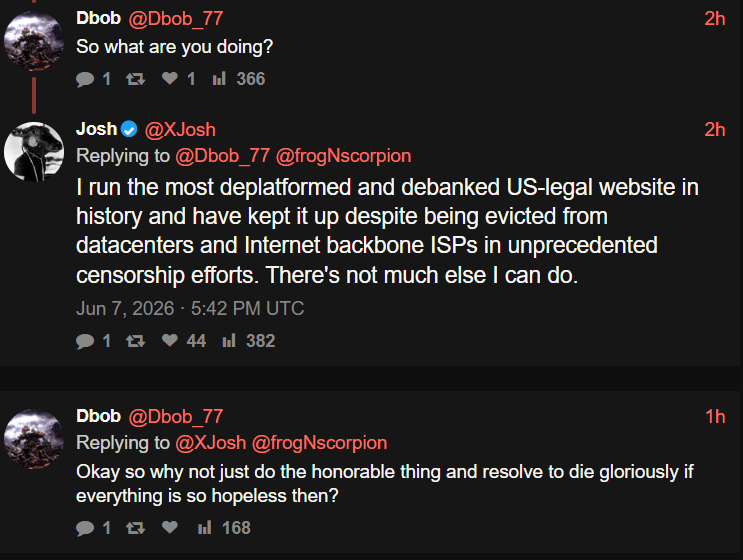Like Josh's tweet with 44 likes
The image size is (743, 560).
183,341
